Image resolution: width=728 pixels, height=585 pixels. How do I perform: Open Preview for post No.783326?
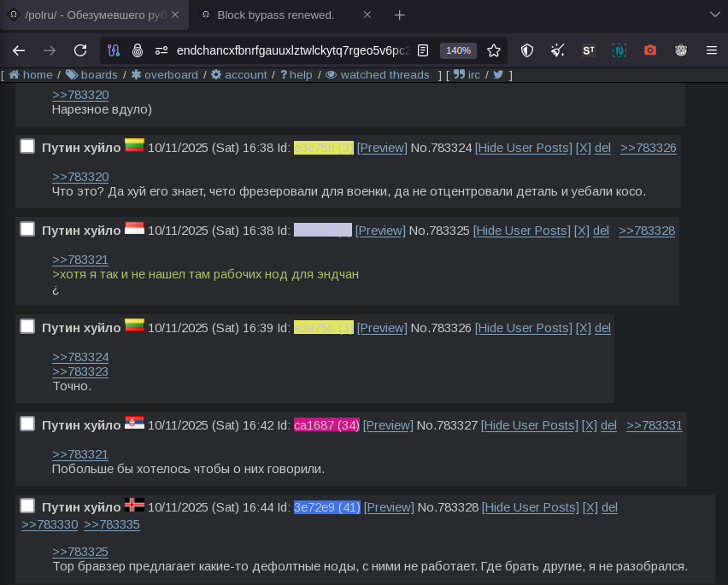pyautogui.click(x=382, y=328)
